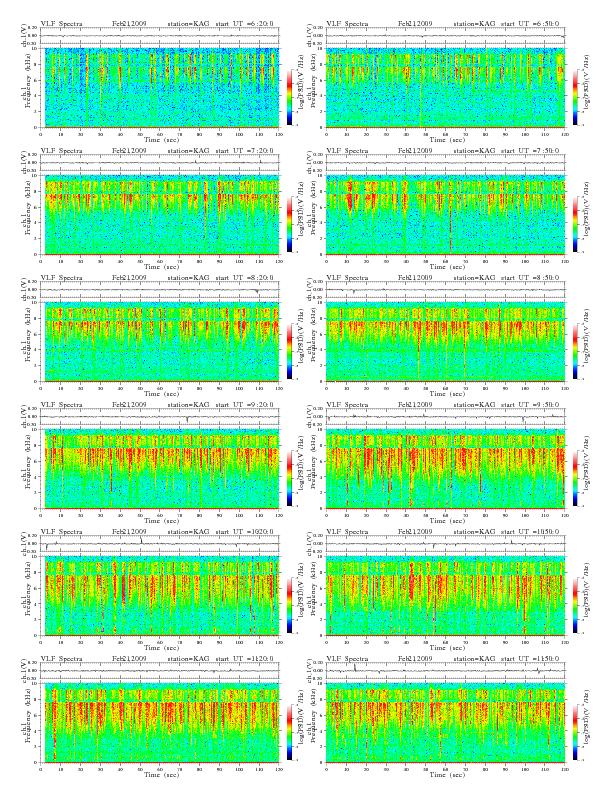612x792 pixels.
Task: Click the title text 'start UT =9:20:0'
Action: pos(244,405)
